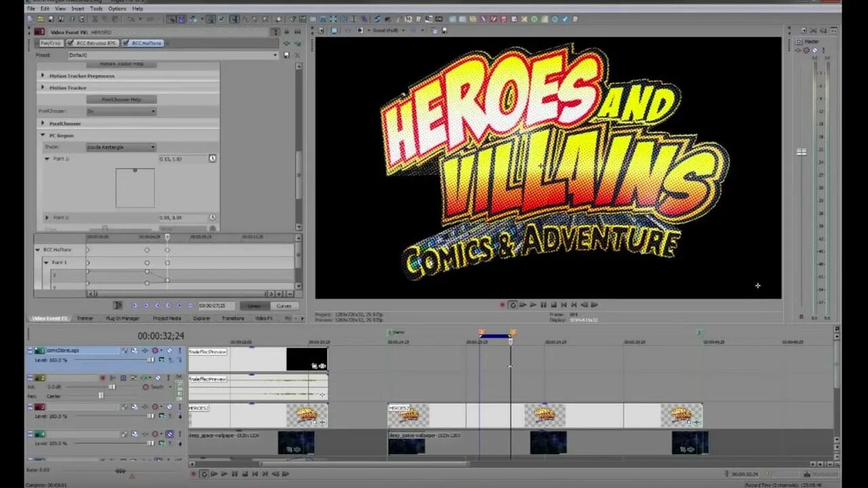Switch to the Trimmer tab

[x=85, y=318]
